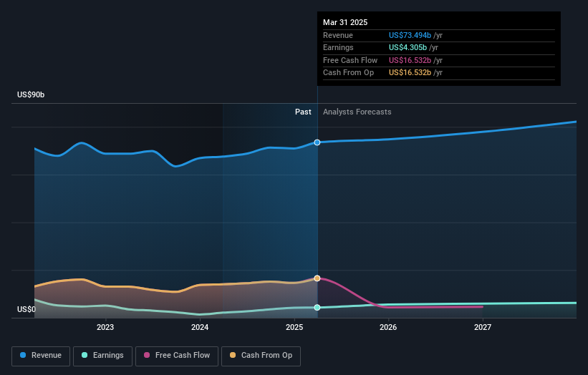The image size is (588, 375).
Task: Click the 2025 x-axis label
Action: [294, 328]
